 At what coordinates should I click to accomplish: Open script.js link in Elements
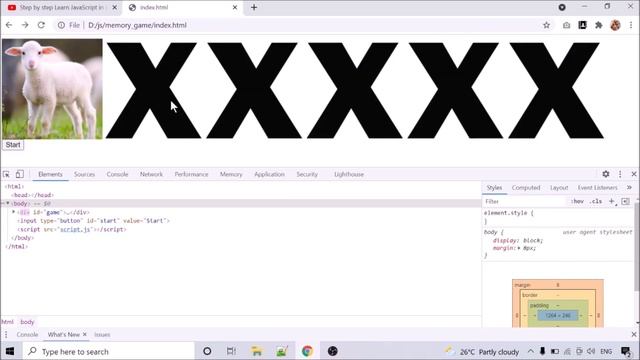75,229
